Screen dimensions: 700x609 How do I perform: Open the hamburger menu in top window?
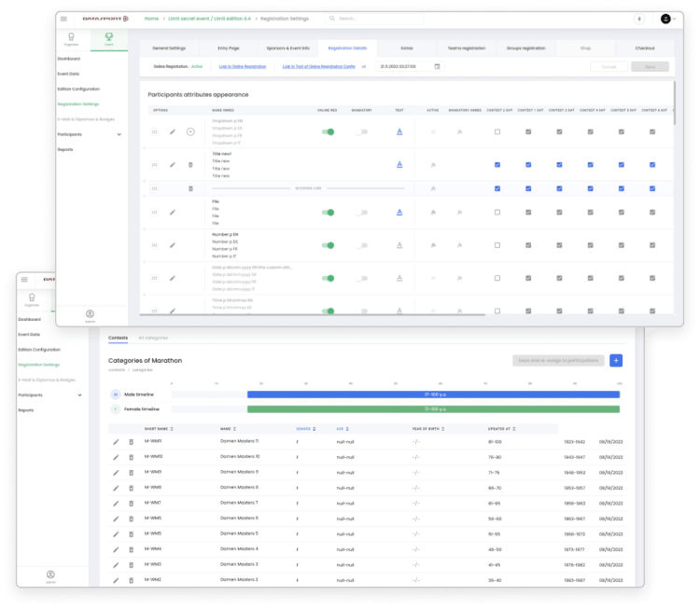(x=63, y=19)
